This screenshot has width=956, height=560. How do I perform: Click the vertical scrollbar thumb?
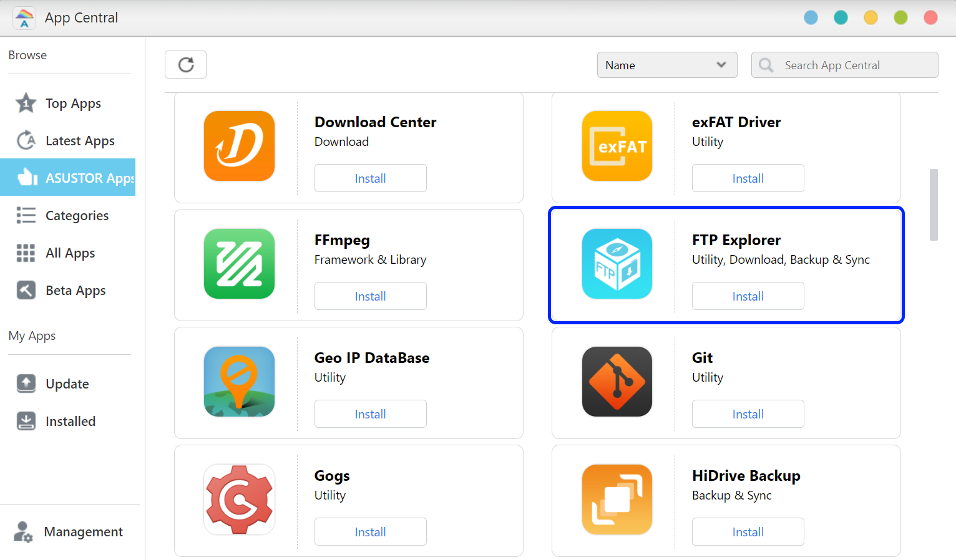pyautogui.click(x=934, y=205)
